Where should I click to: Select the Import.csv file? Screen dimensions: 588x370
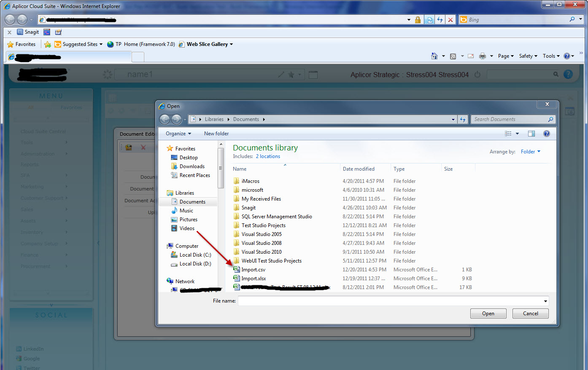point(253,270)
